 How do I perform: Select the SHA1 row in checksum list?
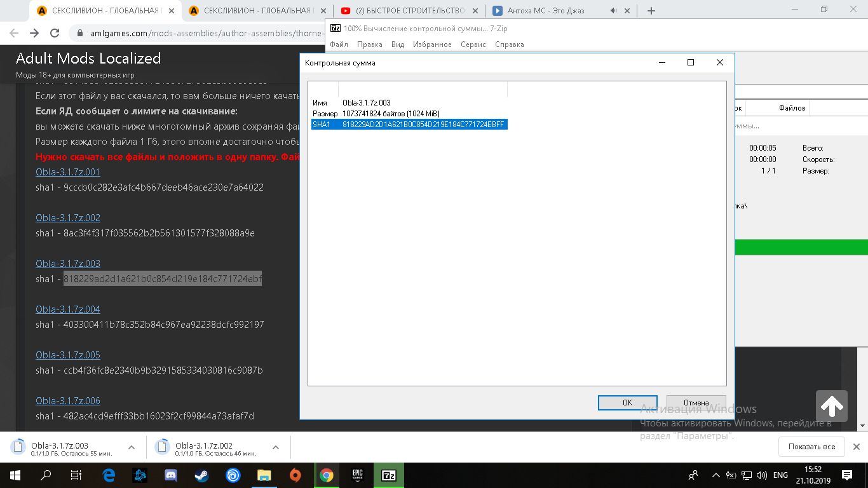[409, 125]
